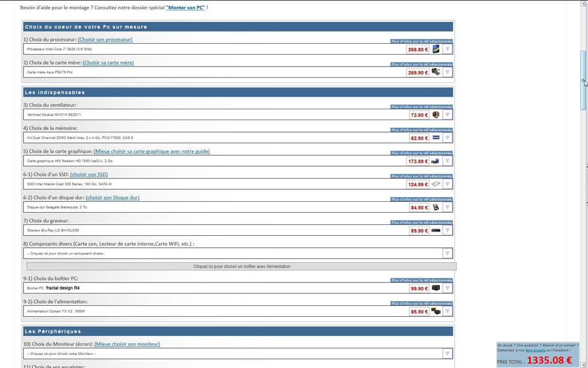Follow the "choisir son Disque dur" link

[113, 198]
